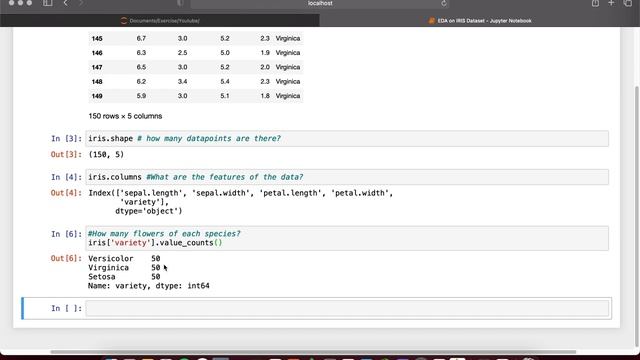
Task: Go forward with the browser forward arrow
Action: [x=81, y=3]
